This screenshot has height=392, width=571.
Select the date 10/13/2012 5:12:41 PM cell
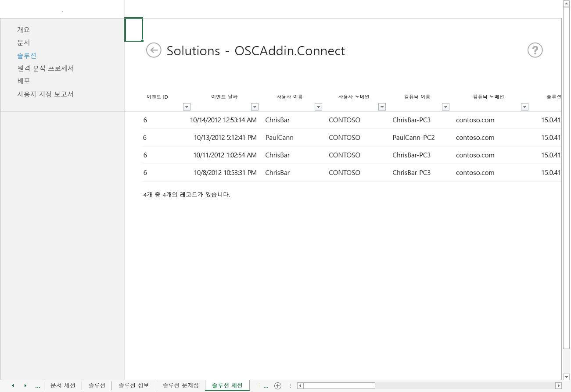pyautogui.click(x=225, y=138)
